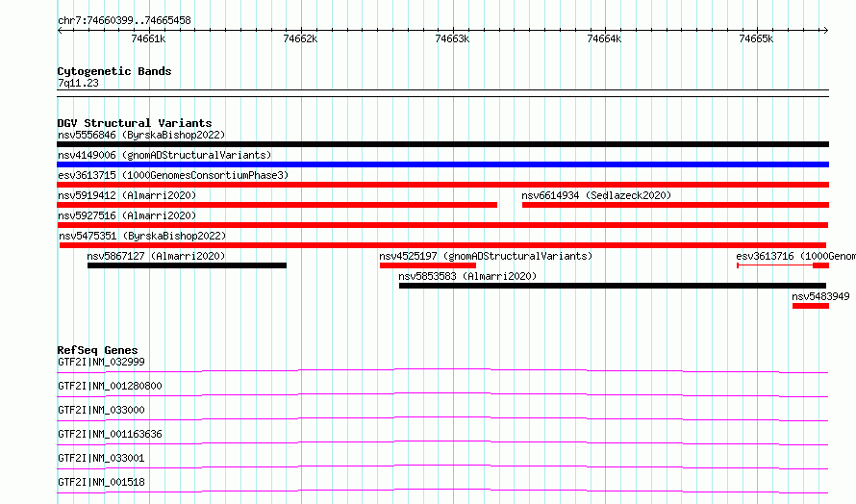Select the blue nsv4149006 gnomAD variant bar
The height and width of the screenshot is (504, 856).
tap(442, 164)
